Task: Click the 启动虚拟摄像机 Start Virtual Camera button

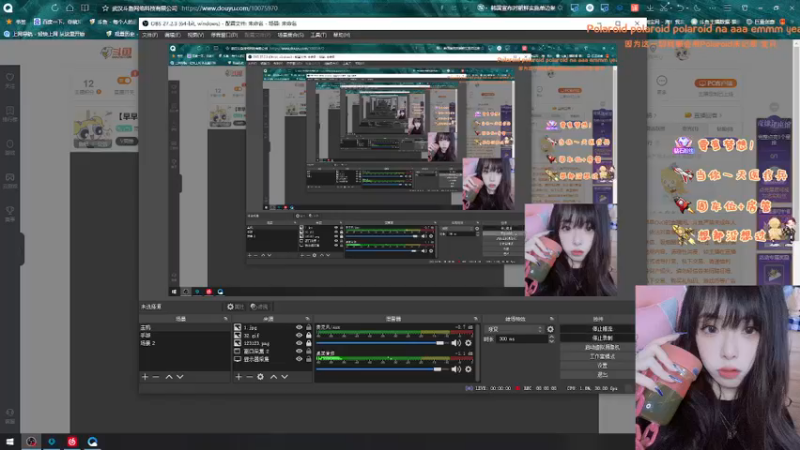Action: [x=597, y=347]
